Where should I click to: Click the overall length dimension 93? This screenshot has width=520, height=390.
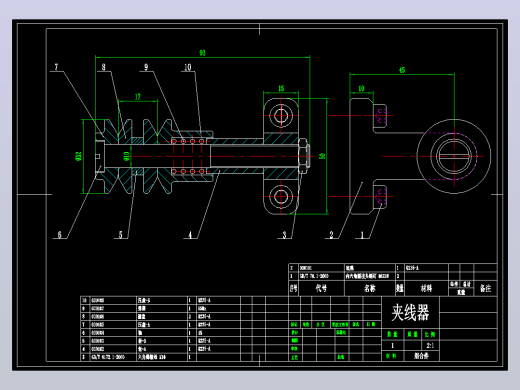202,53
